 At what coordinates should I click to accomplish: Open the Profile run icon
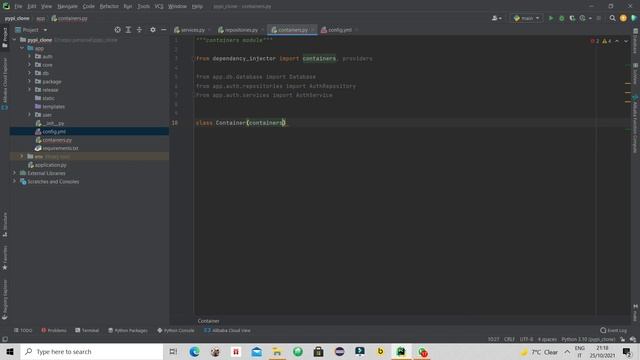click(x=583, y=18)
